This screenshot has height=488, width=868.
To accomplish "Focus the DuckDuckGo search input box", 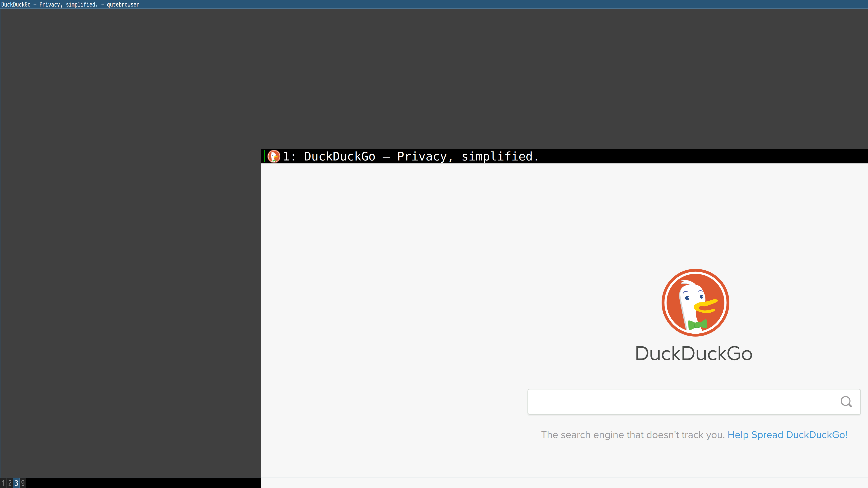I will coord(674,401).
